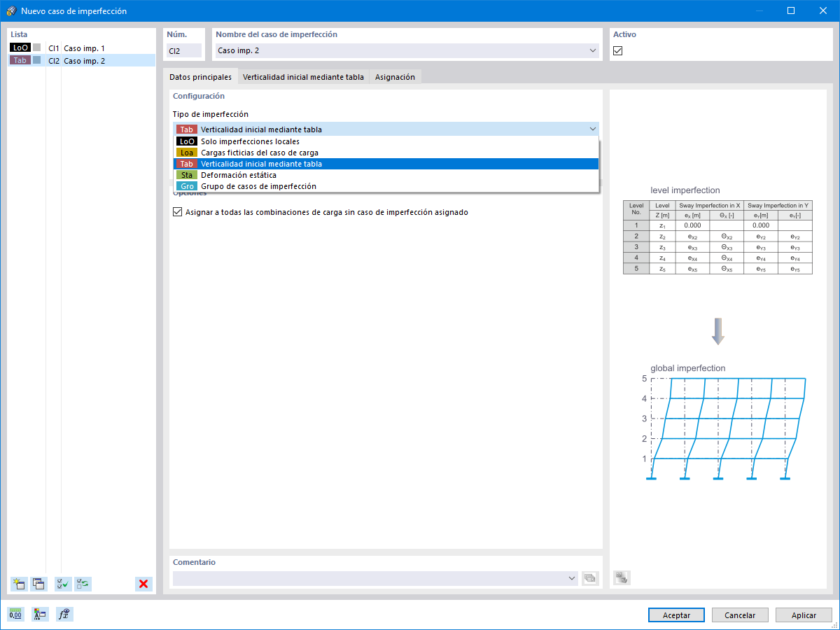This screenshot has height=630, width=840.
Task: Collapse the Tipo de imperfección dropdown arrow
Action: (x=593, y=129)
